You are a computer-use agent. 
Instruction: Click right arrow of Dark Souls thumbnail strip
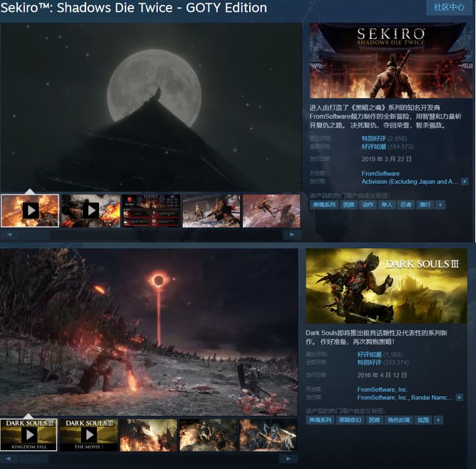(288, 458)
